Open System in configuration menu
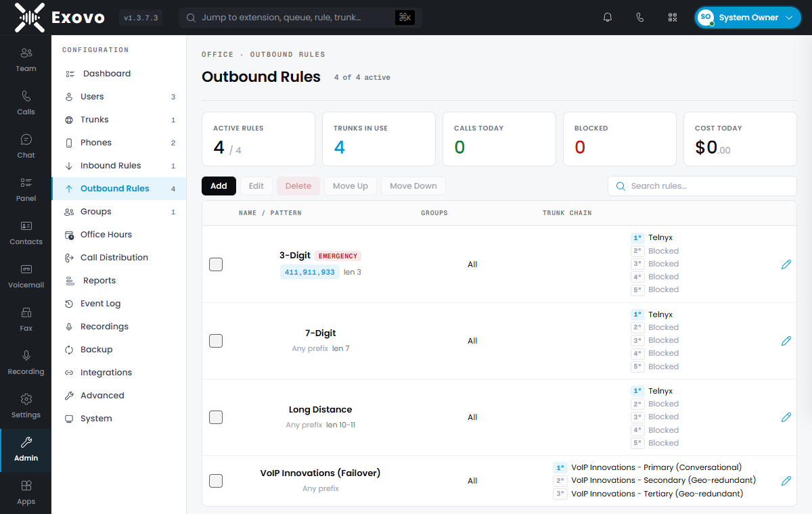Image resolution: width=812 pixels, height=514 pixels. (x=118, y=419)
